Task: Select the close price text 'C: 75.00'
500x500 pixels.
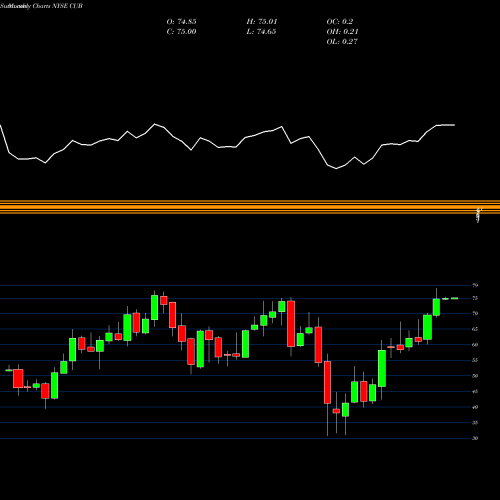Action: [181, 32]
